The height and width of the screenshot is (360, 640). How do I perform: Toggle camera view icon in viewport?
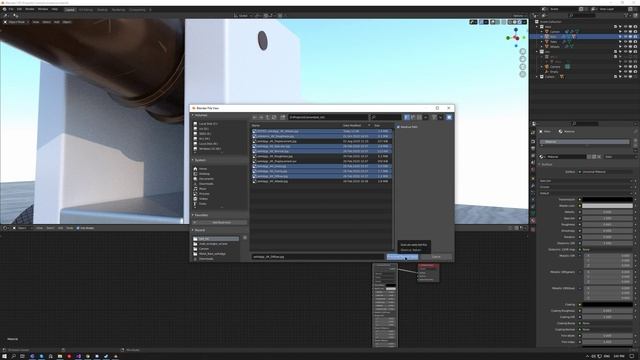pyautogui.click(x=523, y=67)
